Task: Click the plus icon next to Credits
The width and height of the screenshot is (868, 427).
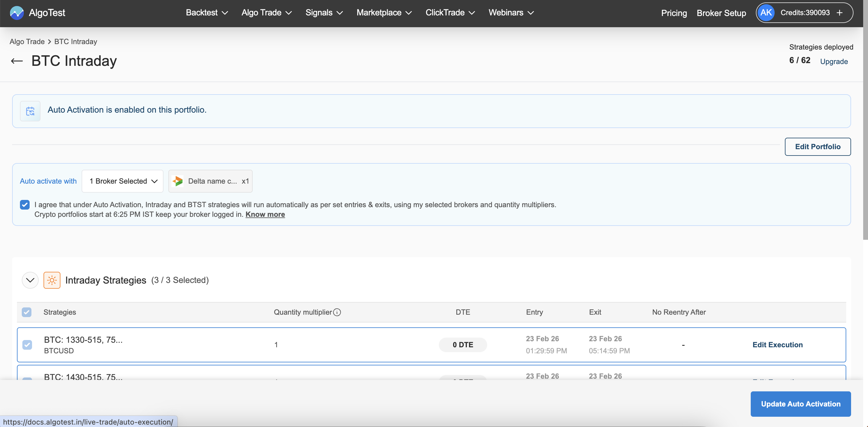Action: [839, 13]
